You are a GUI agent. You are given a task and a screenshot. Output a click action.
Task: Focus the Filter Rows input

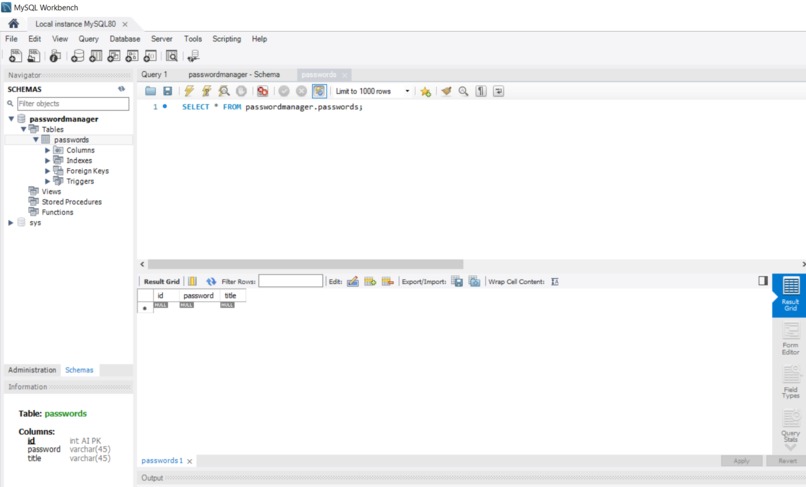pyautogui.click(x=290, y=281)
